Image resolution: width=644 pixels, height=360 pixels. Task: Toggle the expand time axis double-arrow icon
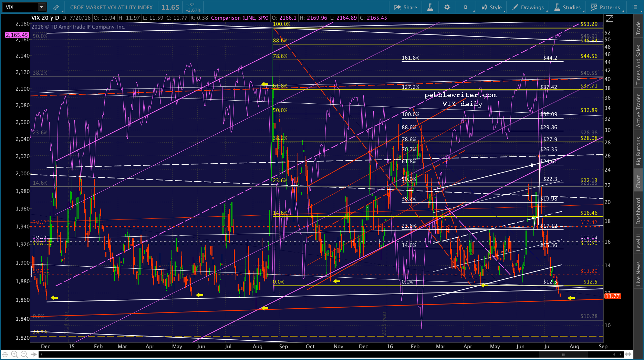[x=628, y=354]
